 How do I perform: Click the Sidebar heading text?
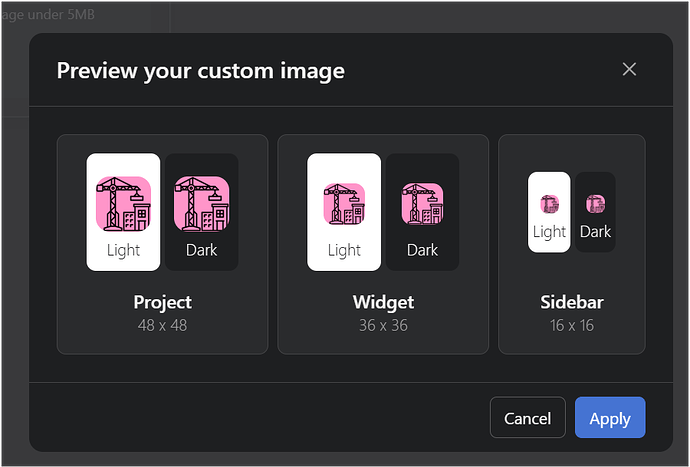571,302
